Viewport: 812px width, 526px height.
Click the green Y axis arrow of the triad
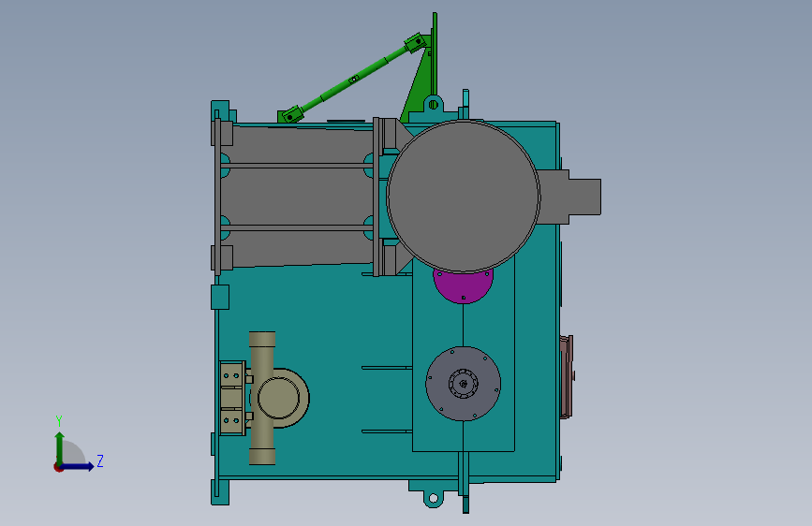pos(60,448)
